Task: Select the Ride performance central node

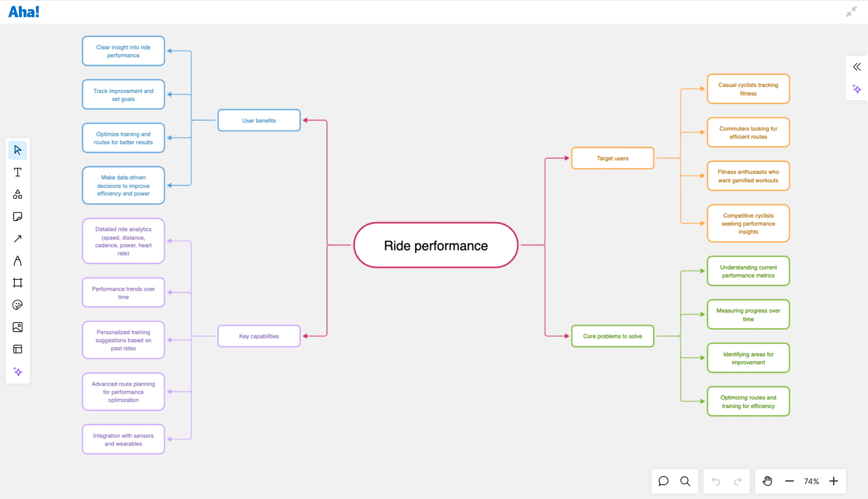Action: coord(435,245)
